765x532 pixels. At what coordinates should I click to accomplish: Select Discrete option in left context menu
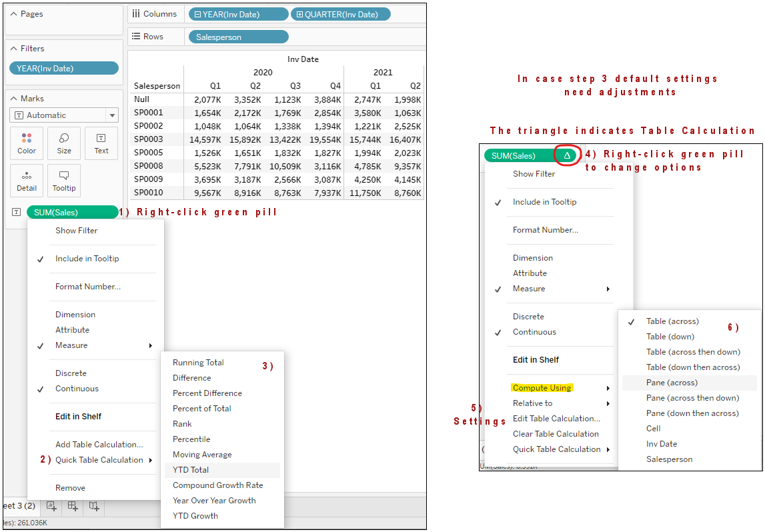tap(71, 373)
